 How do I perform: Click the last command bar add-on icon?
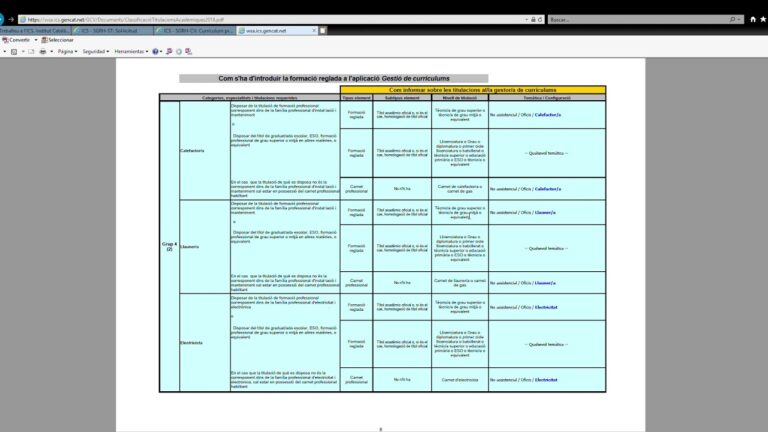(189, 51)
